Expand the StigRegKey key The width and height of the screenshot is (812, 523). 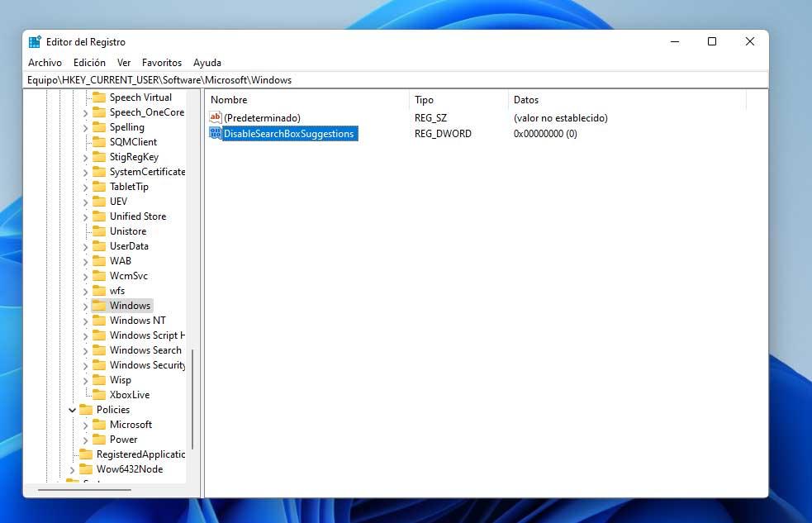pos(85,158)
